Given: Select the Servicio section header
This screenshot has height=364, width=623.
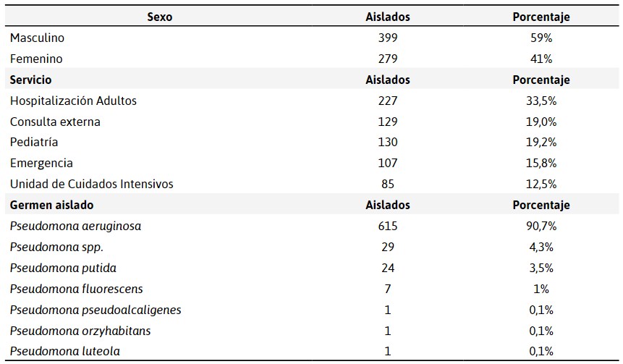Looking at the screenshot, I should (30, 80).
